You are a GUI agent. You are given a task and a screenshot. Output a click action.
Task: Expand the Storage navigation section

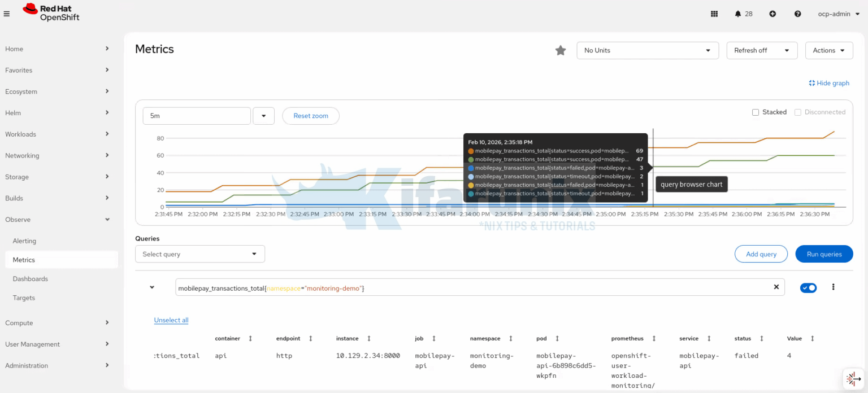58,177
